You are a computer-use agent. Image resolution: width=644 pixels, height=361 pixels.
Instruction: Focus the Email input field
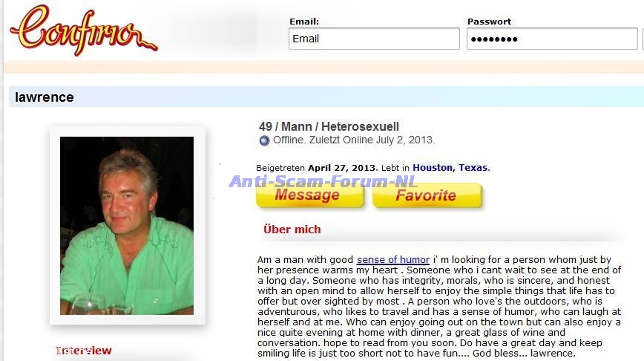click(374, 39)
